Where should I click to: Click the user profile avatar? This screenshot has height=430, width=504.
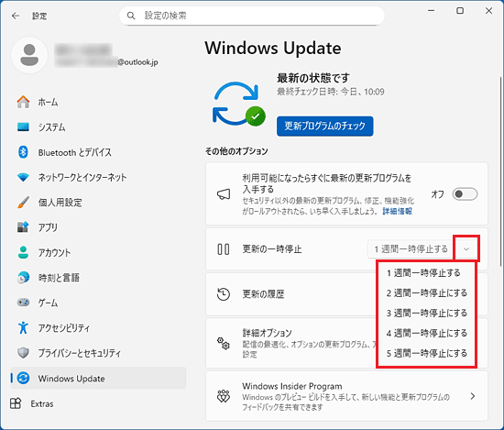tap(29, 55)
